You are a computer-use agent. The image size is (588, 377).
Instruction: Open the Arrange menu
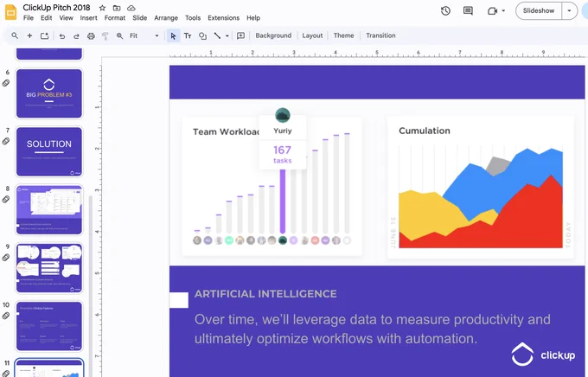click(166, 18)
